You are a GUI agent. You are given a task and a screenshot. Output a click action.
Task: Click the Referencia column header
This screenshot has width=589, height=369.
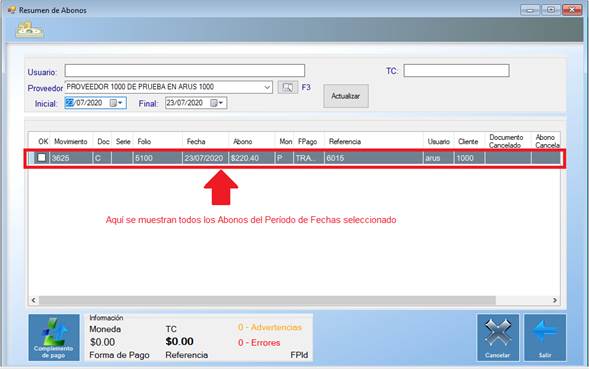(x=345, y=142)
